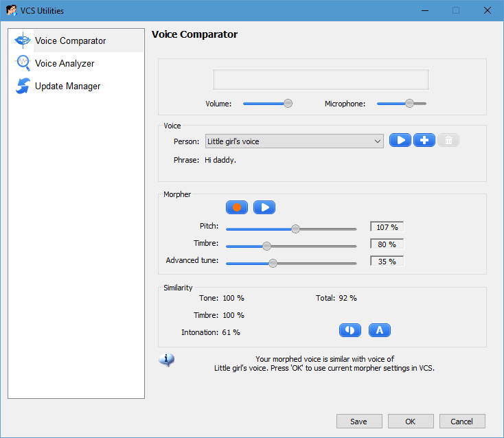This screenshot has height=438, width=504.
Task: Click the Volume slider handle
Action: tap(288, 104)
